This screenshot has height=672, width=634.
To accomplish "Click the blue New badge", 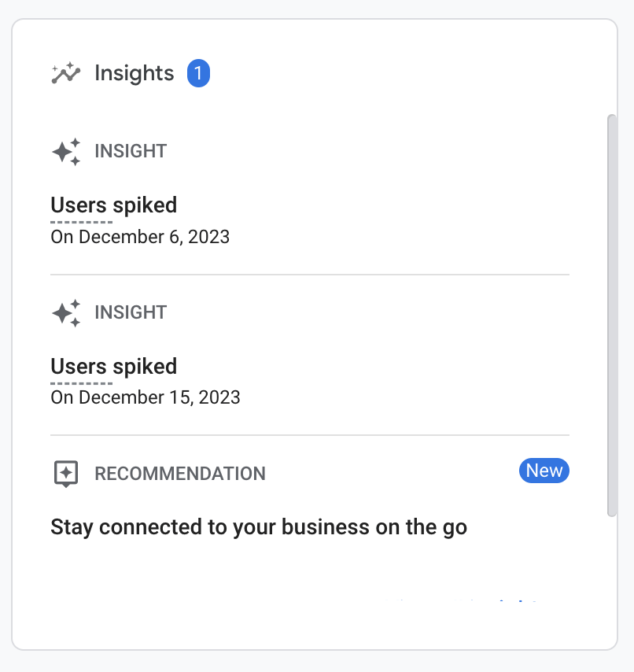I will (544, 471).
